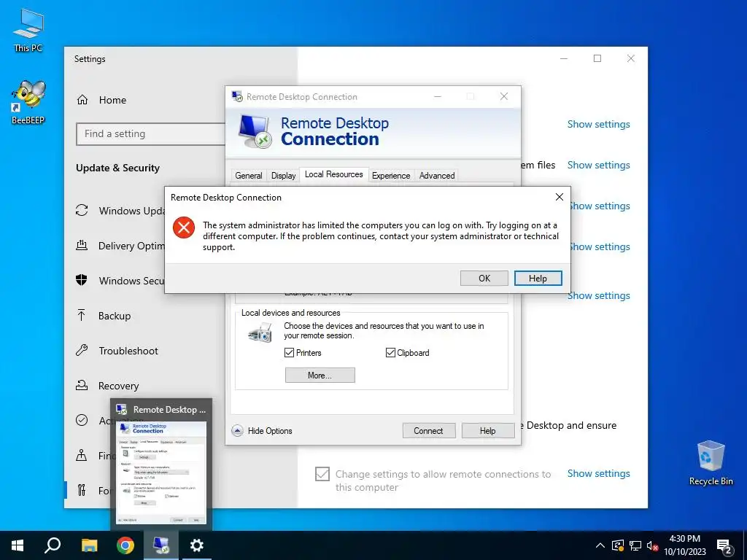The width and height of the screenshot is (747, 560).
Task: Switch to the Experience tab
Action: click(391, 175)
